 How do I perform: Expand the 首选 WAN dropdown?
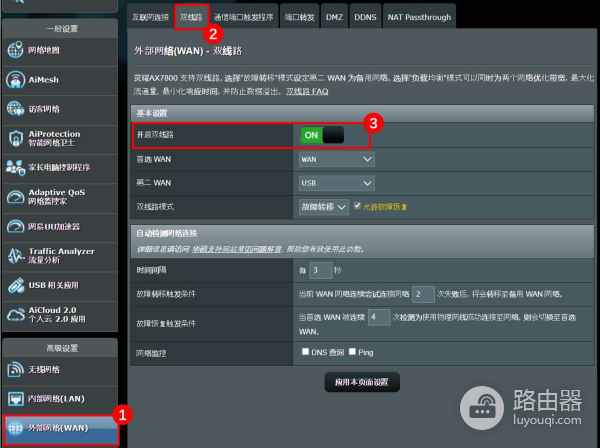coord(335,158)
